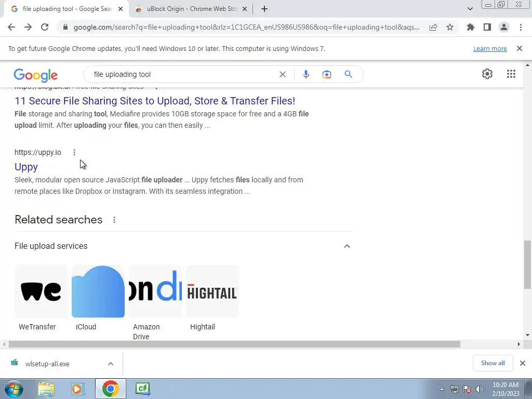Search by image camera icon
The height and width of the screenshot is (399, 532).
[326, 74]
